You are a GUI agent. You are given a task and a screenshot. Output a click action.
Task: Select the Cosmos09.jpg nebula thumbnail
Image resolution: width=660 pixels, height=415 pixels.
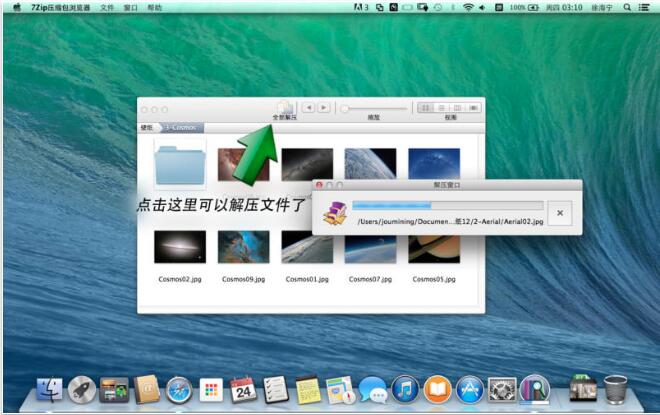[x=244, y=247]
